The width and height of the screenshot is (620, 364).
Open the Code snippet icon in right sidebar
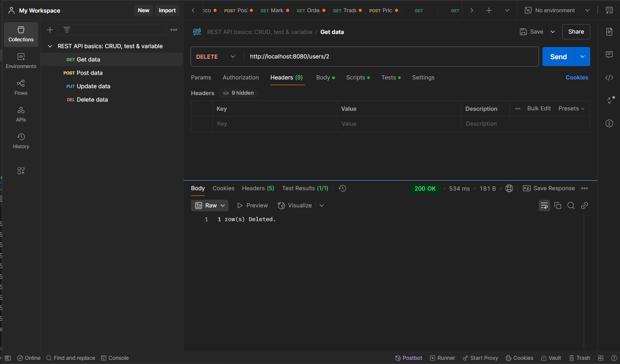609,78
